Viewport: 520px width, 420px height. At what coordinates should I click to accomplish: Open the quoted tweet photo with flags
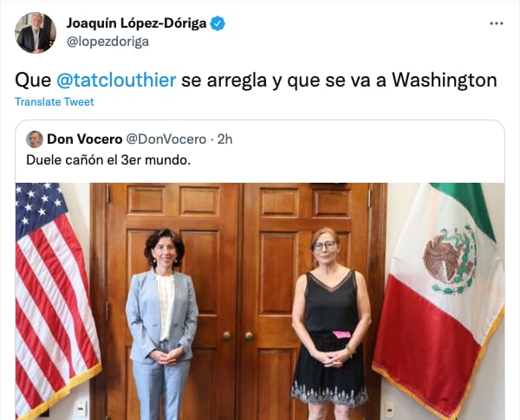260,301
